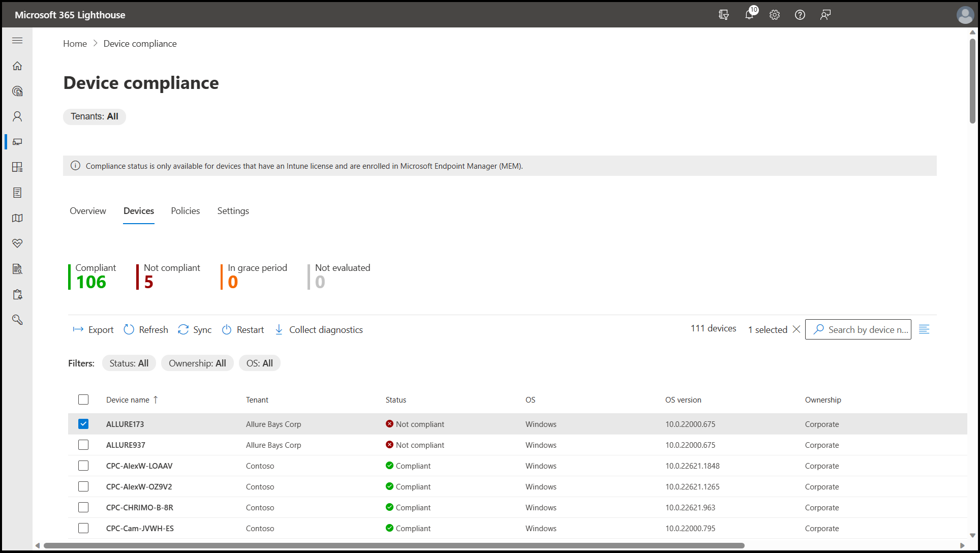Open column options icon beside search
This screenshot has width=980, height=553.
coord(924,329)
